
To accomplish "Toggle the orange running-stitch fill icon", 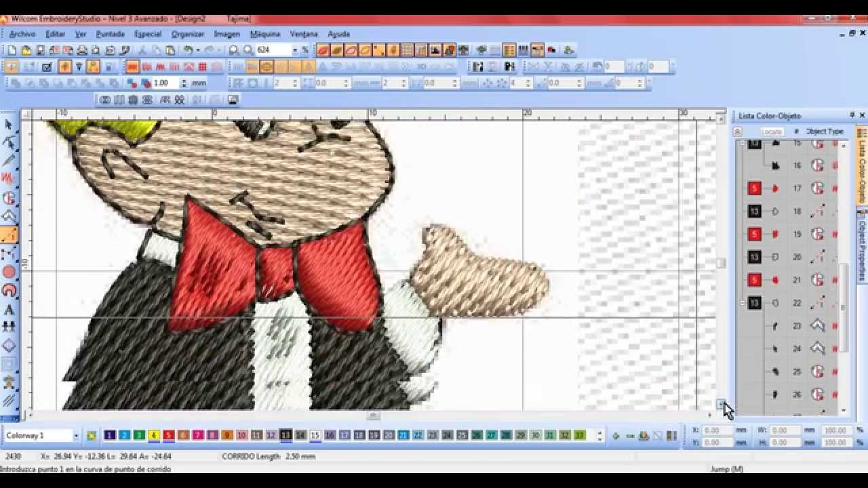I will (267, 66).
